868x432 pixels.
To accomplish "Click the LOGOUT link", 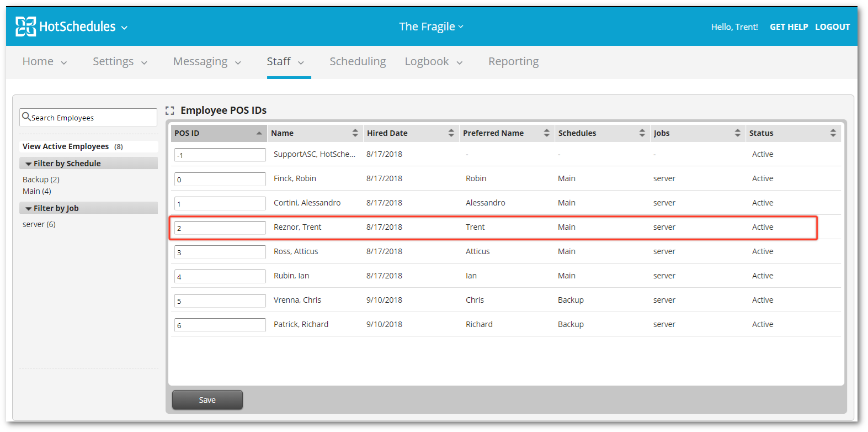I will [832, 27].
